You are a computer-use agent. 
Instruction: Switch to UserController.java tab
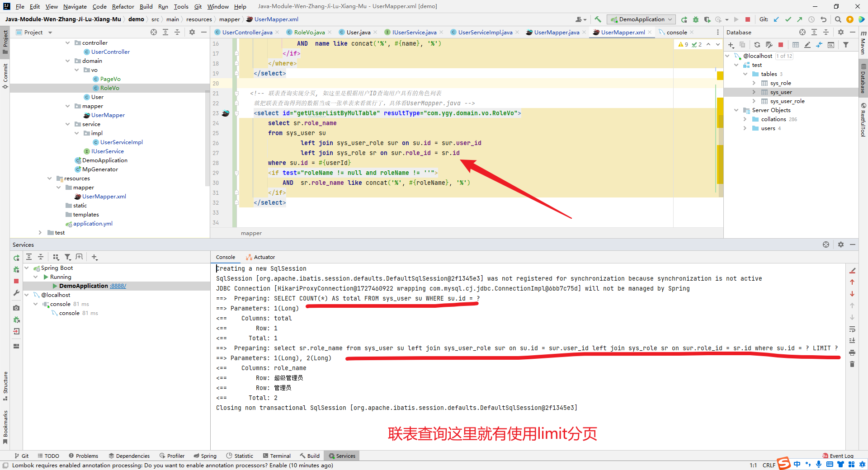tap(247, 32)
